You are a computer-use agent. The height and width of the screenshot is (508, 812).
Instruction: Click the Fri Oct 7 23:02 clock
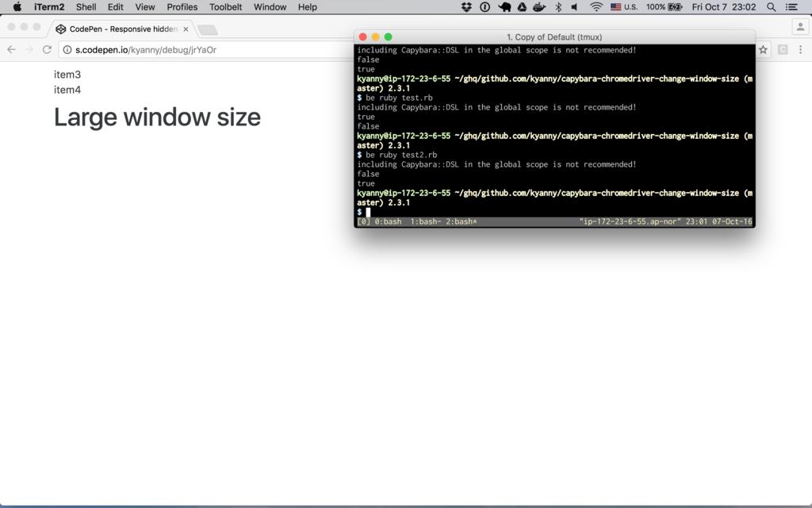click(724, 6)
